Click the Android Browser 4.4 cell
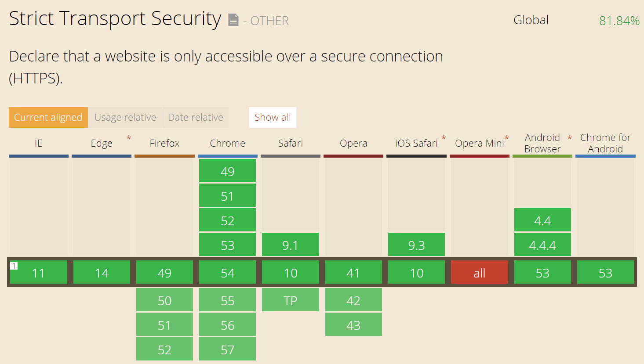The image size is (644, 364). (x=542, y=220)
